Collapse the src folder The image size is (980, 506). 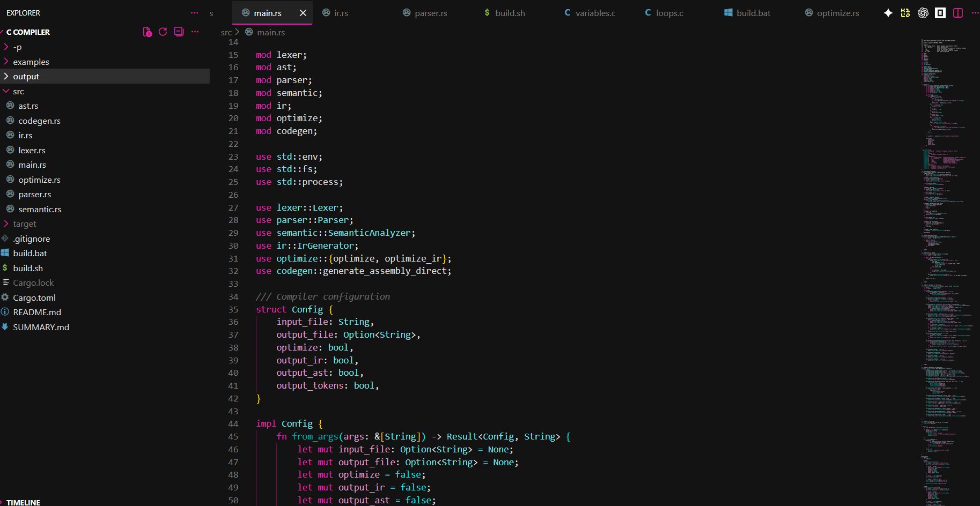[x=18, y=92]
